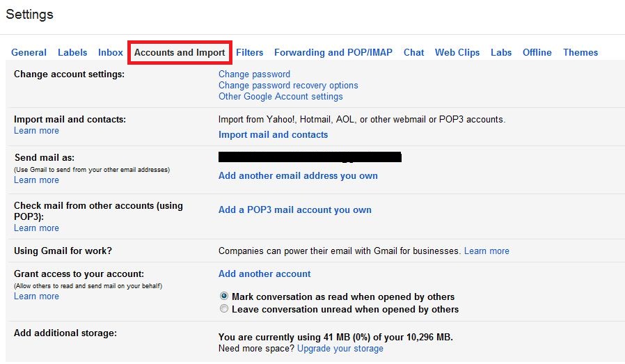Click the 'Send mail as:' label
Image resolution: width=625 pixels, height=364 pixels.
point(45,157)
